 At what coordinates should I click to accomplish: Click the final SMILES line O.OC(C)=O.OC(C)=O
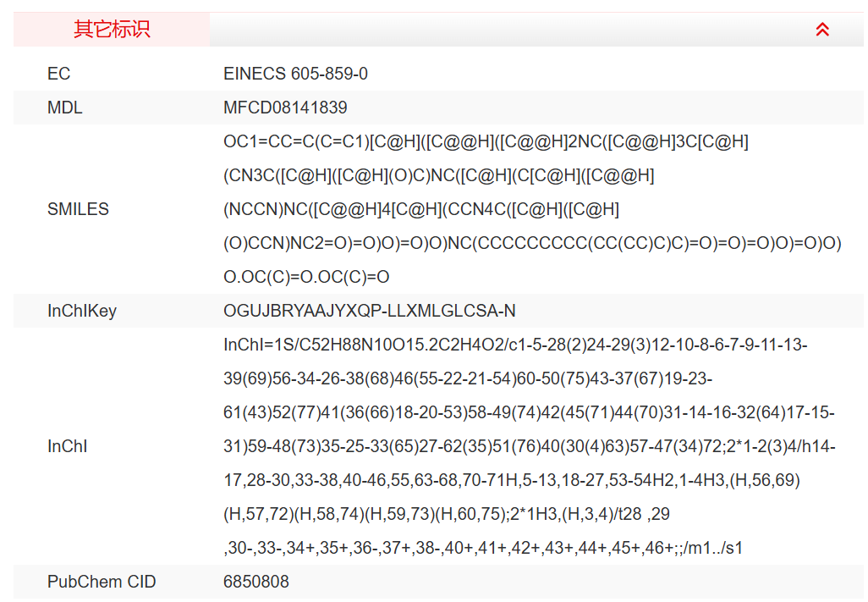(306, 277)
